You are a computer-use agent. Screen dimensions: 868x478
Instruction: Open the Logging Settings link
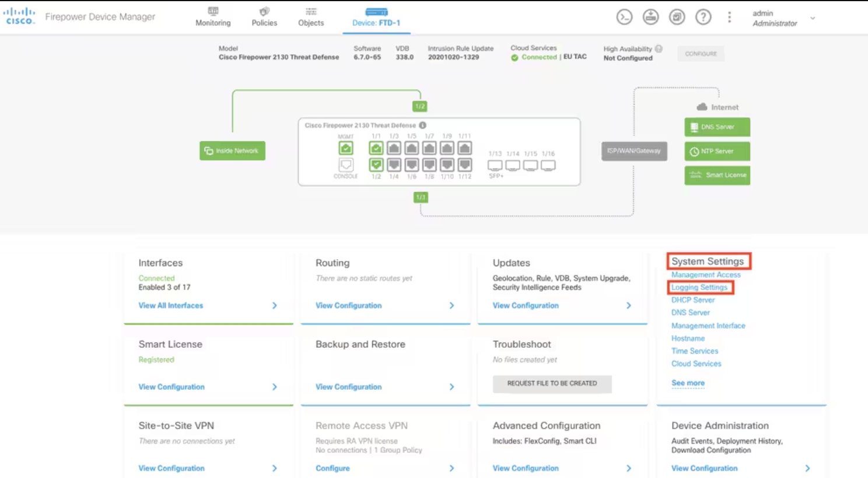(699, 288)
